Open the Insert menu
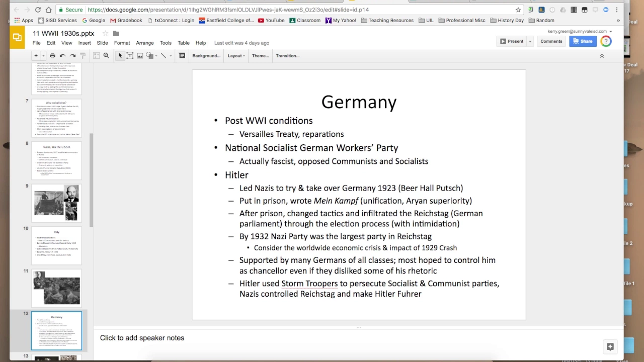Image resolution: width=644 pixels, height=362 pixels. point(85,43)
